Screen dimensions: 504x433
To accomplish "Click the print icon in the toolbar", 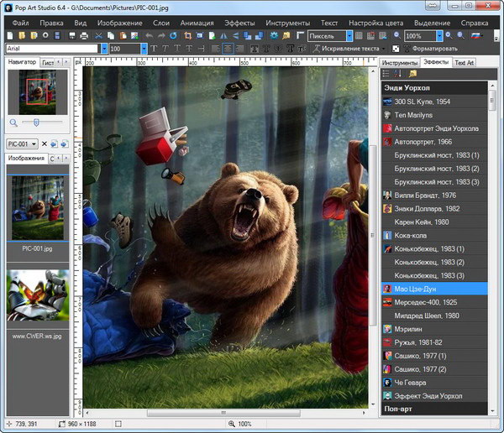I will tap(84, 36).
